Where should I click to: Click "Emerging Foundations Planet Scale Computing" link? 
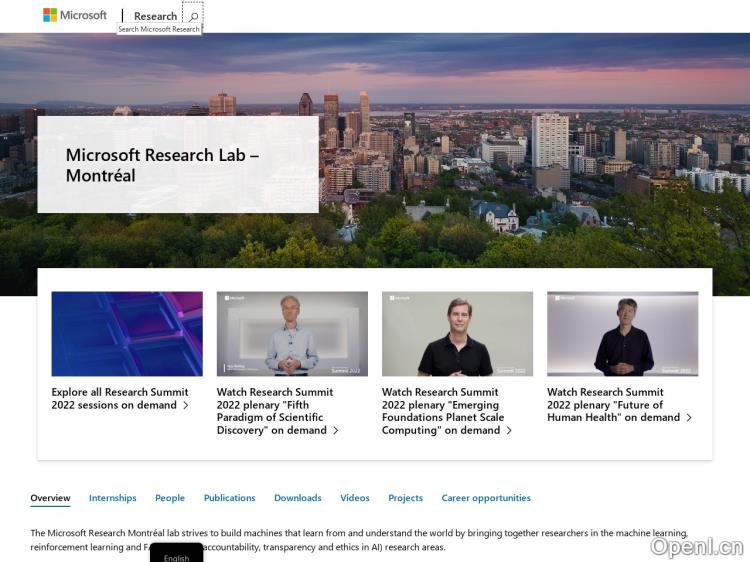point(443,411)
